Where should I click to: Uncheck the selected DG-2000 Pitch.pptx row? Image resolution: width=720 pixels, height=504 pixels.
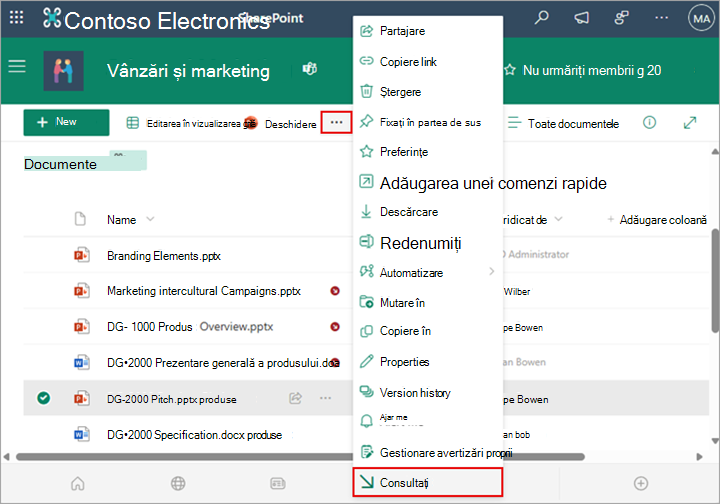point(44,398)
